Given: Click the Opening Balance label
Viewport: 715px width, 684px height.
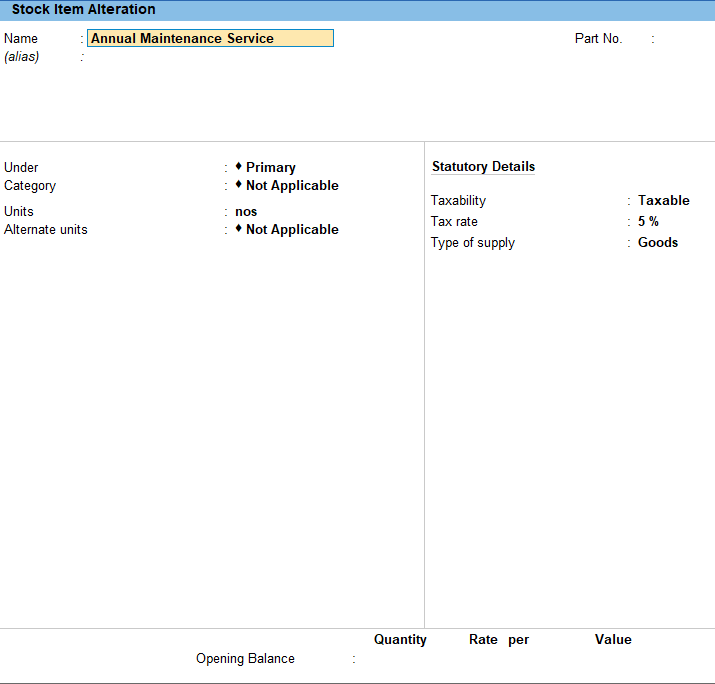Looking at the screenshot, I should pos(245,659).
